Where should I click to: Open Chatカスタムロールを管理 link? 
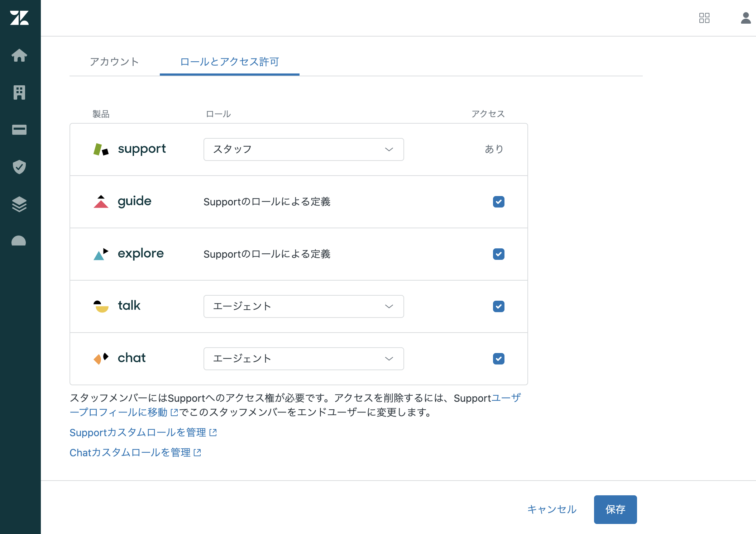[135, 453]
